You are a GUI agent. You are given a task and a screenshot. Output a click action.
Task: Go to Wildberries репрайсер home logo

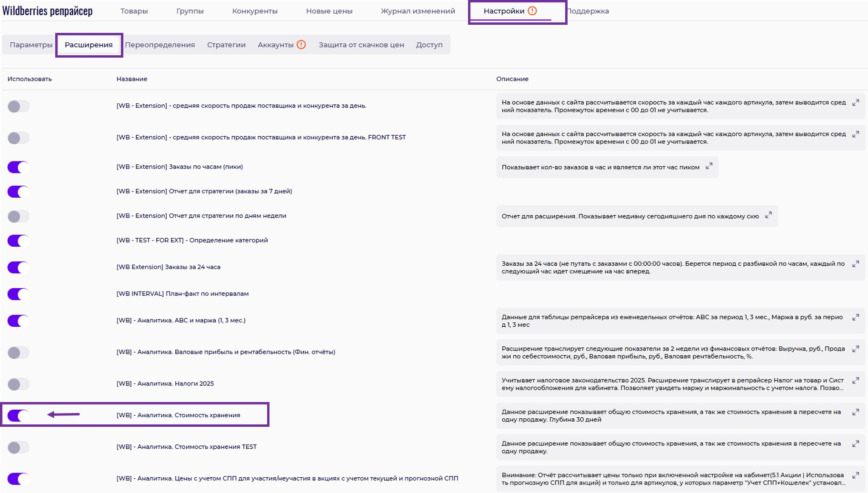click(x=48, y=11)
